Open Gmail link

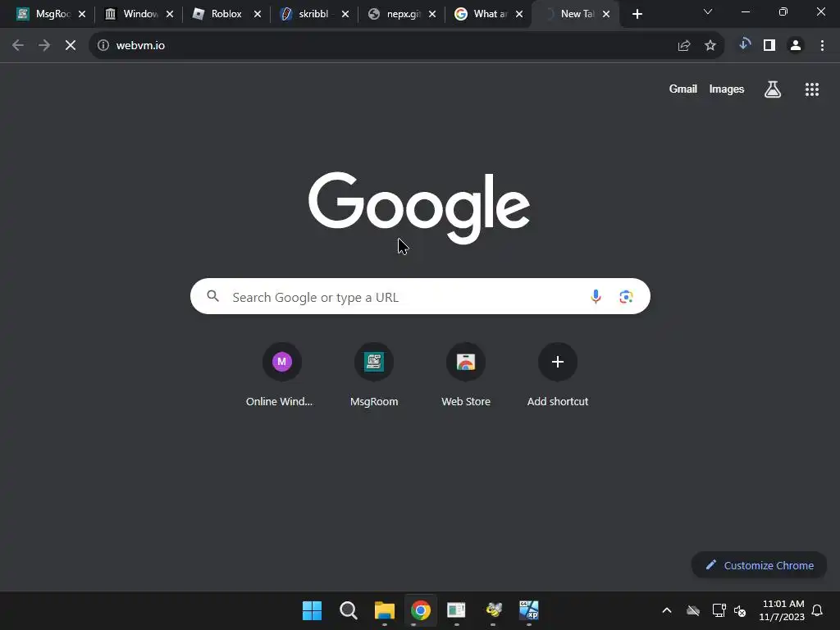point(683,89)
